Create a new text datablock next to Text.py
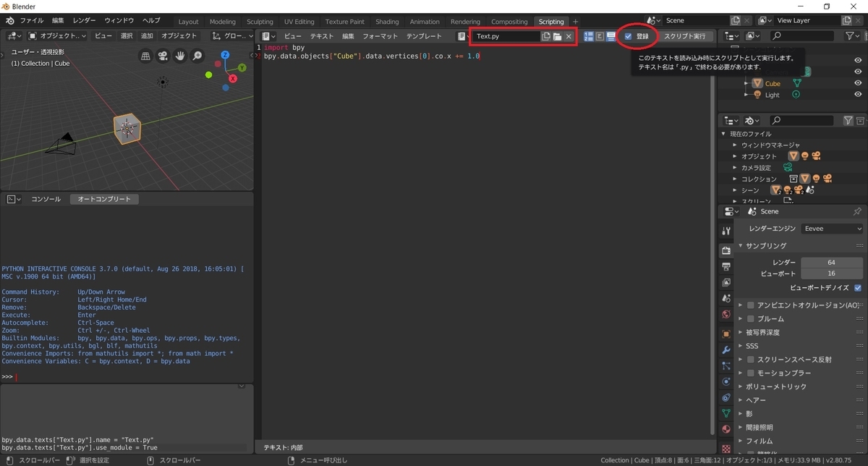This screenshot has height=466, width=868. 547,36
